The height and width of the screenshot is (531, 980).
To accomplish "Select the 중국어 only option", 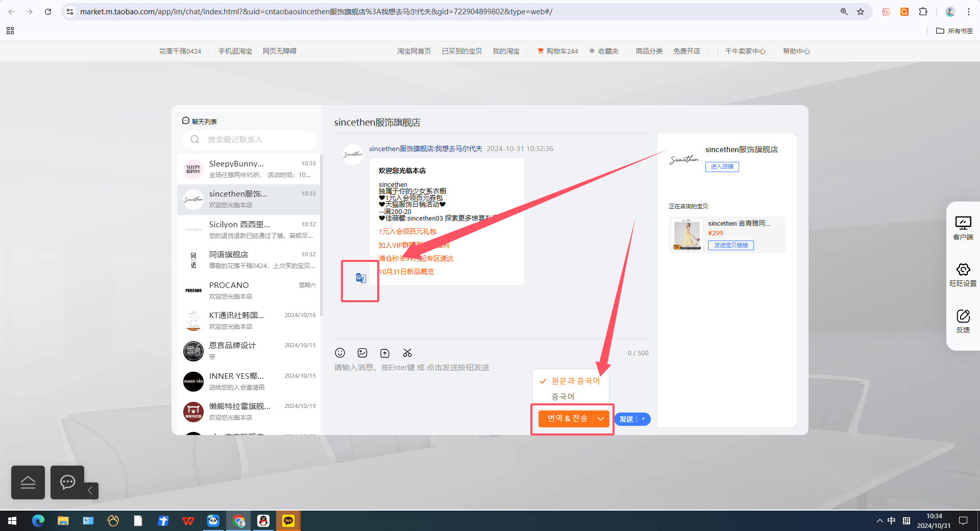I will 563,397.
